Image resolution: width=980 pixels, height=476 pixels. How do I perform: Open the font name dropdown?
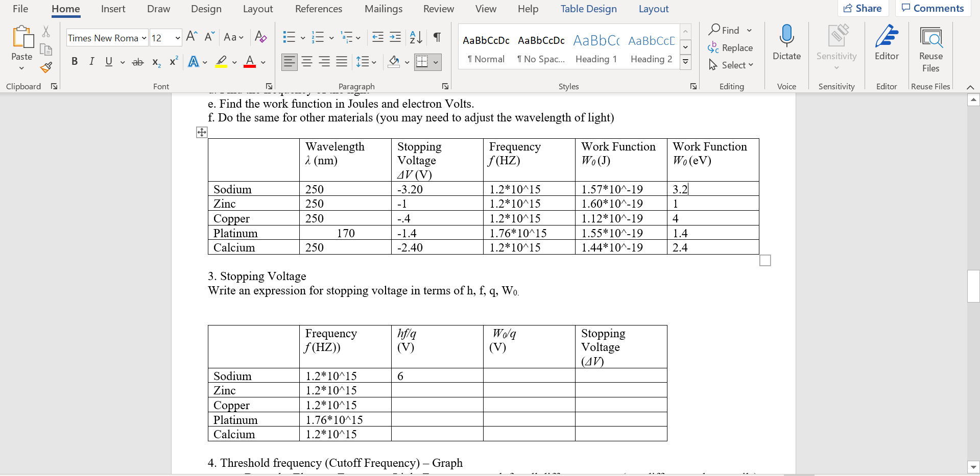[x=144, y=38]
